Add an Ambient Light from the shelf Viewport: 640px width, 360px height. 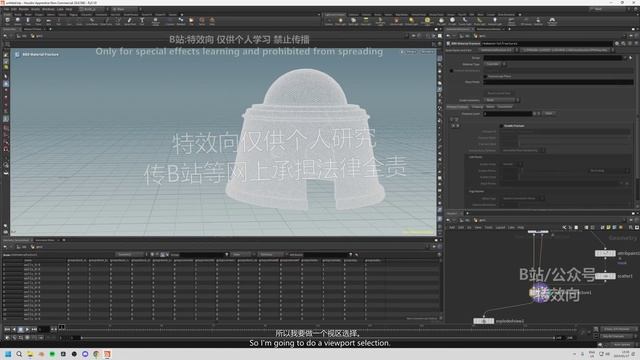[494, 21]
